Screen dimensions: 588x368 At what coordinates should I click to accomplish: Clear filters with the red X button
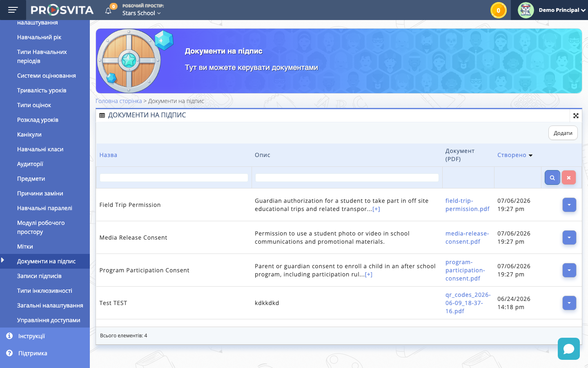568,177
